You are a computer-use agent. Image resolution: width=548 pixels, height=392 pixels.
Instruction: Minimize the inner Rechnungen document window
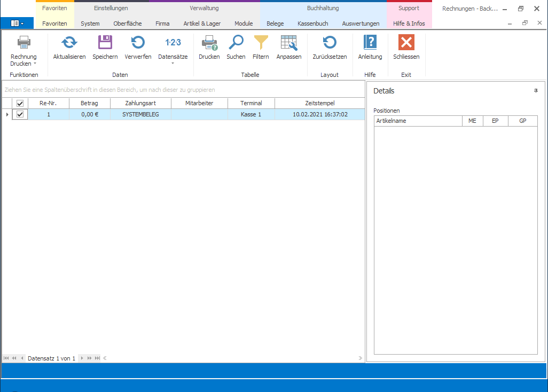point(510,23)
